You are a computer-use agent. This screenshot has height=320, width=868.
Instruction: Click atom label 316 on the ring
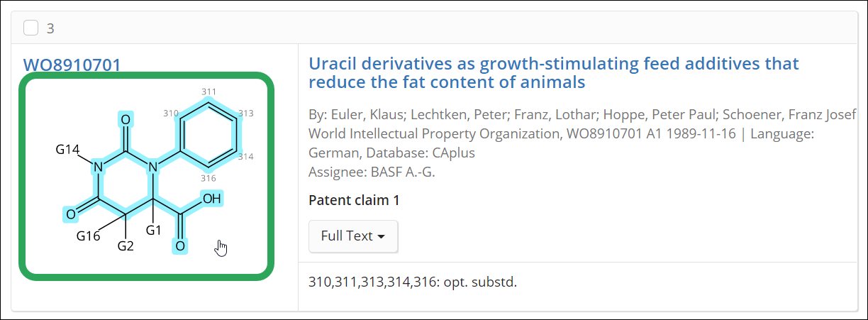click(x=208, y=178)
